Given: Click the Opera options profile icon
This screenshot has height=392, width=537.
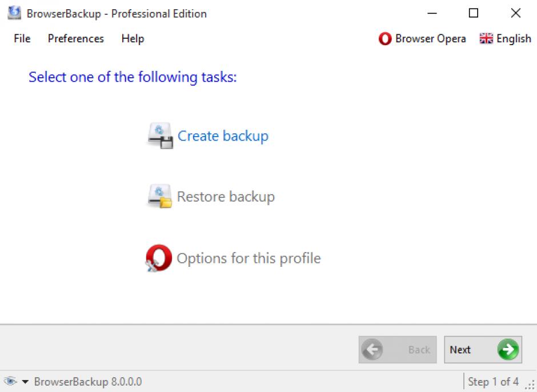Looking at the screenshot, I should pos(159,258).
